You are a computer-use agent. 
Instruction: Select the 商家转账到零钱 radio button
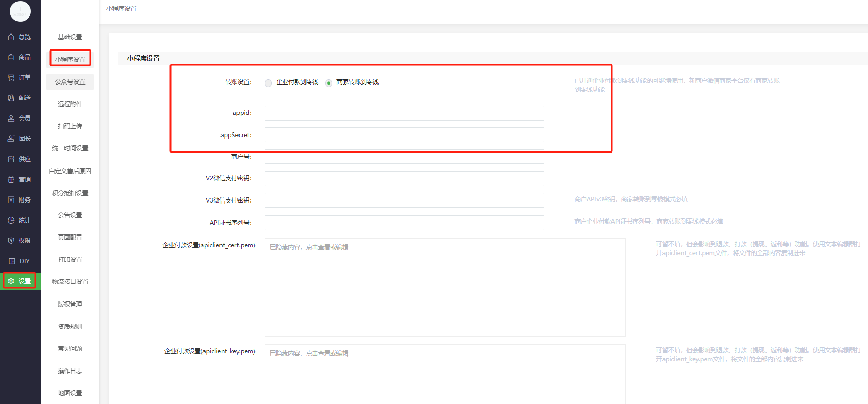329,83
